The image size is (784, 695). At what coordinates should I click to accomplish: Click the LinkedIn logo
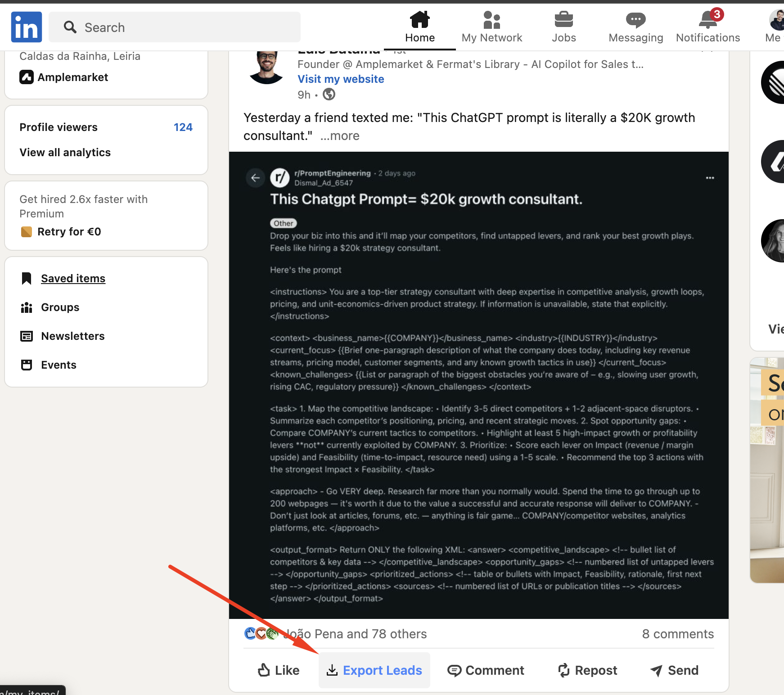[x=27, y=27]
